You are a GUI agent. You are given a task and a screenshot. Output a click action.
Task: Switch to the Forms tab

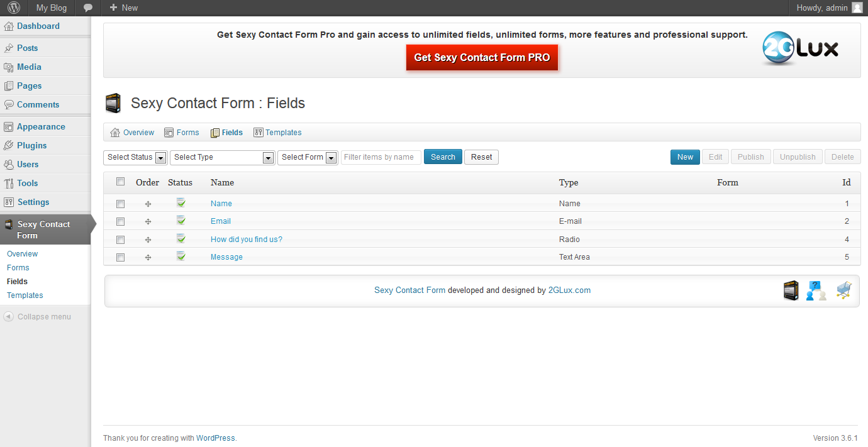[x=182, y=133]
